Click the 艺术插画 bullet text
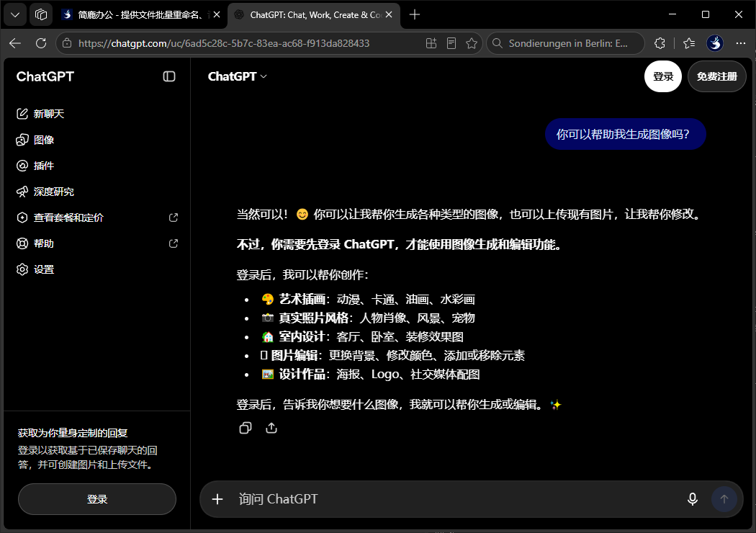Screen dimensions: 756x533 [x=368, y=299]
